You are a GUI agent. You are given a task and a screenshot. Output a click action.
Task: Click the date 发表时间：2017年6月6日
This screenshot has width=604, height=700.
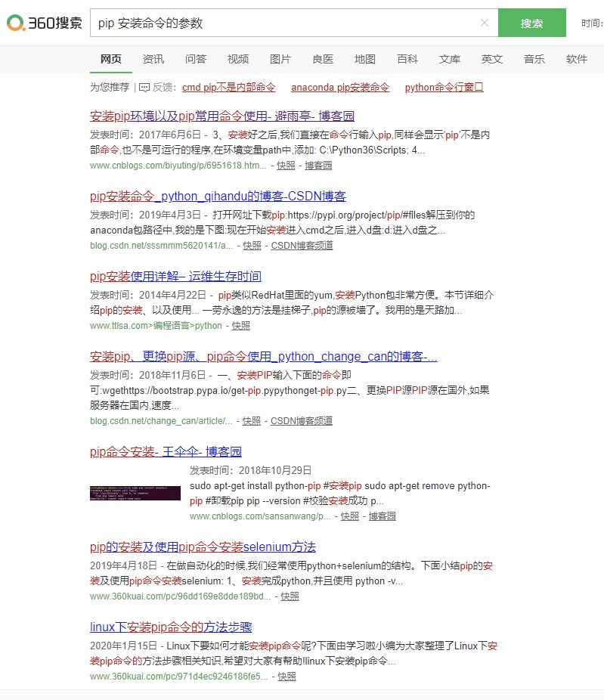[x=146, y=135]
